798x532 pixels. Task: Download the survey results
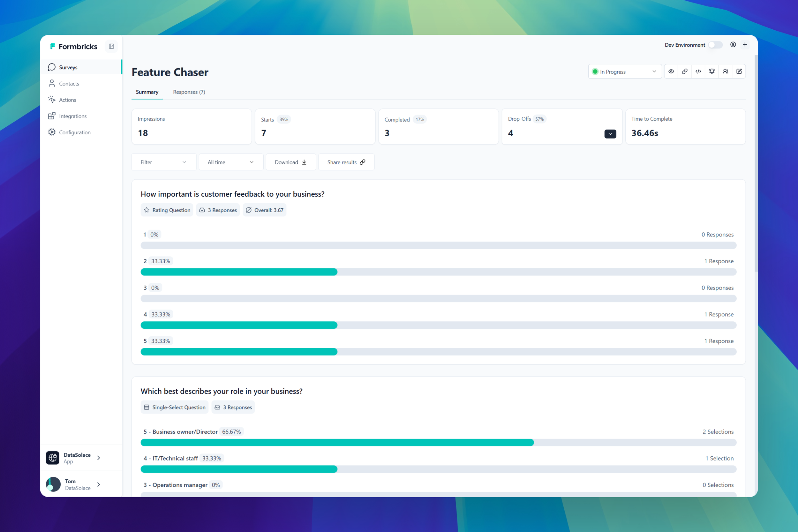290,162
